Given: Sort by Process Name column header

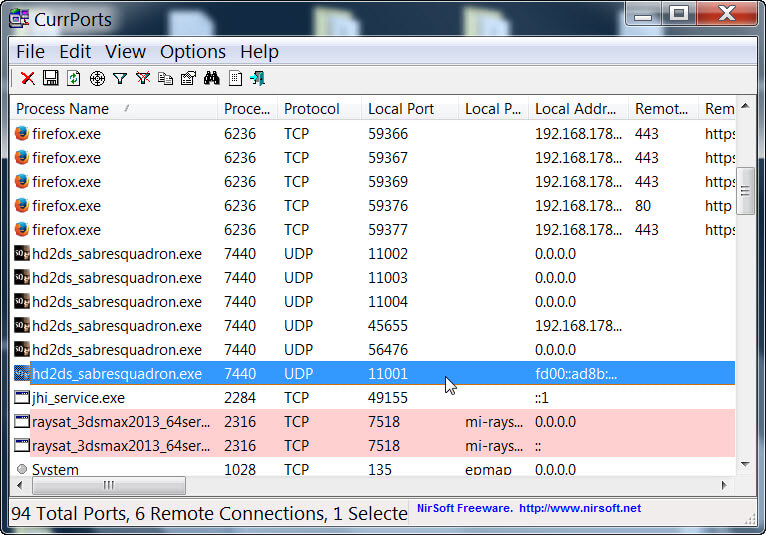Looking at the screenshot, I should tap(114, 108).
